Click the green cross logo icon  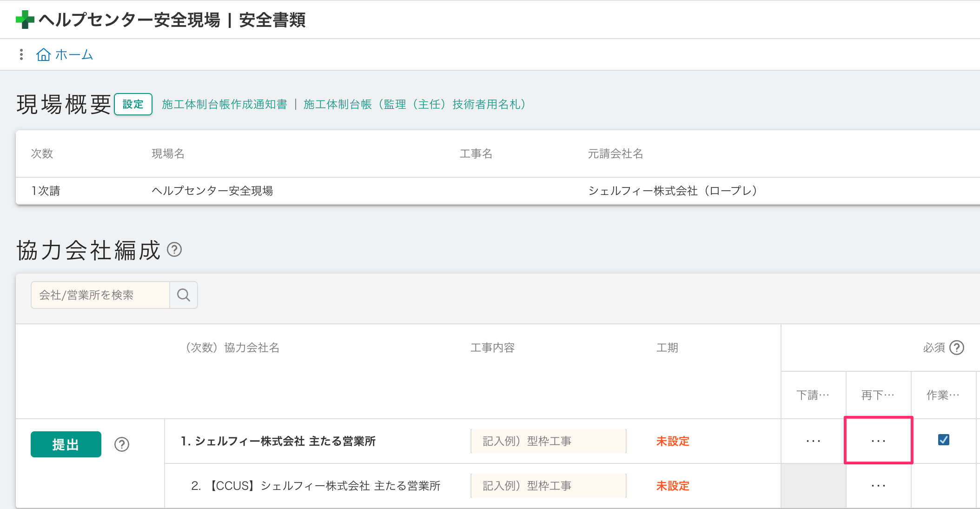[25, 20]
